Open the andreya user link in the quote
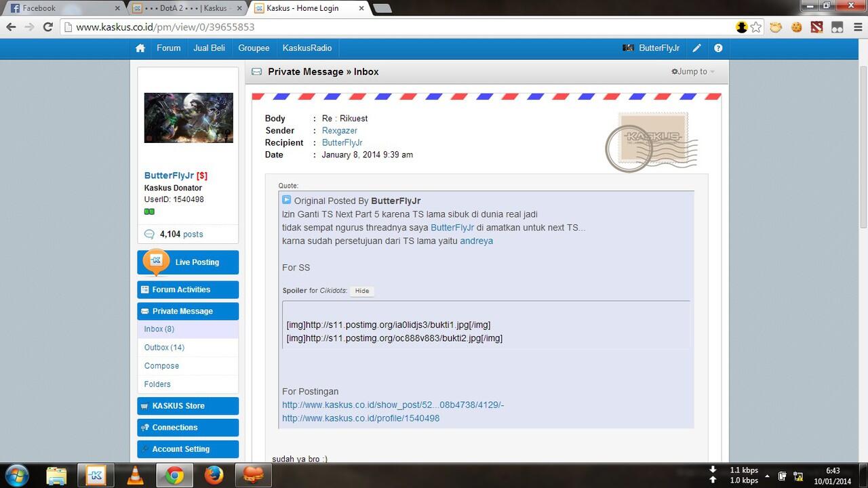Viewport: 868px width, 488px height. pos(477,241)
